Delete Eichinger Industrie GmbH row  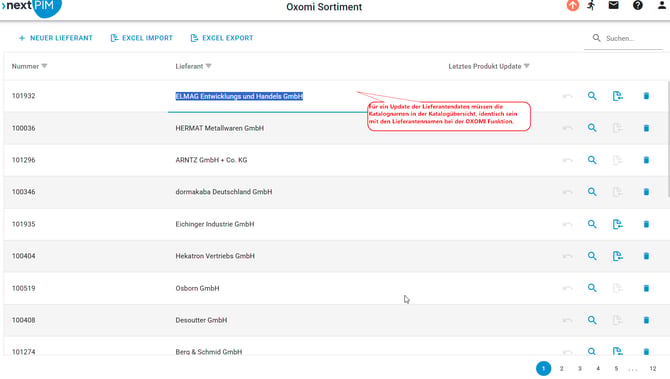point(646,224)
